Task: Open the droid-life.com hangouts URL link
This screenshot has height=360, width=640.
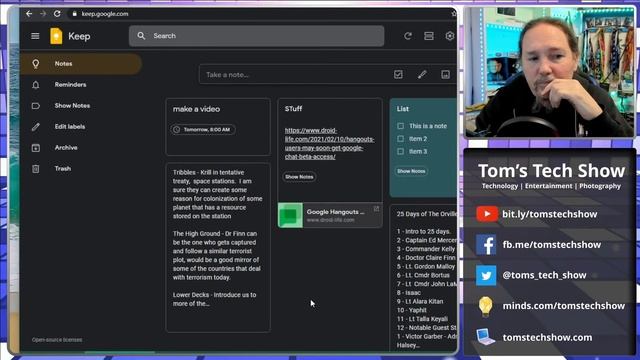Action: coord(329,143)
